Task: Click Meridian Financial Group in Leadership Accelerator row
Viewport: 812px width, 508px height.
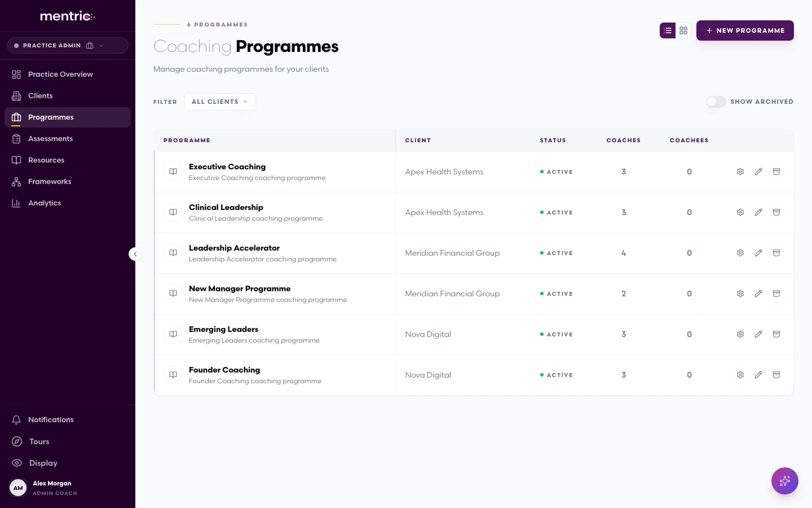Action: (x=452, y=253)
